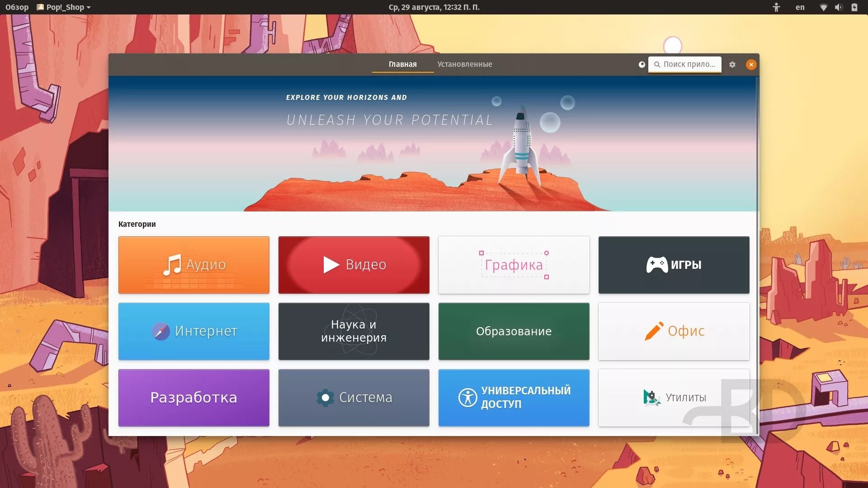Open the Обзор activities overview
Viewport: 868px width, 488px height.
[x=17, y=7]
